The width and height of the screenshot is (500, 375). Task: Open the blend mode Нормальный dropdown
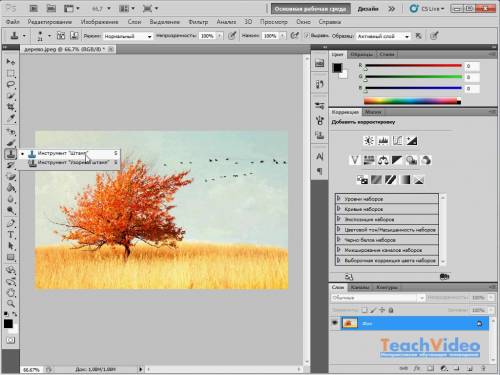pos(128,36)
